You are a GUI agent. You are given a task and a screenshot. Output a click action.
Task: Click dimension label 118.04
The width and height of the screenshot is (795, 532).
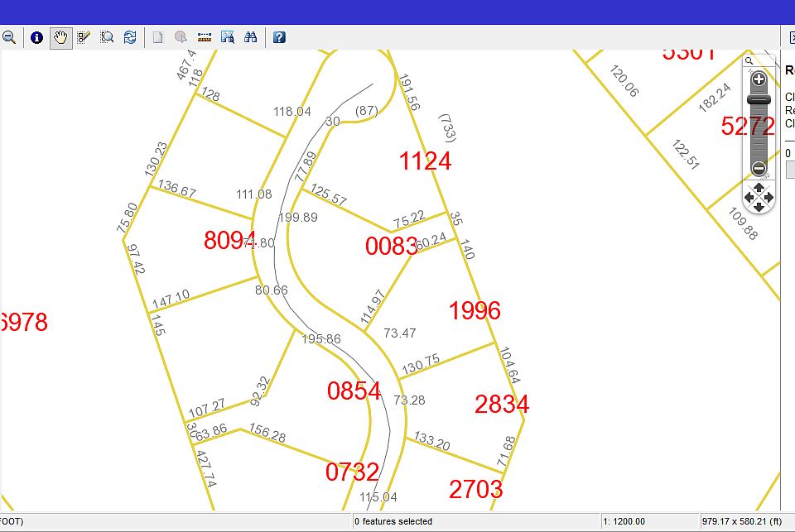tap(292, 112)
